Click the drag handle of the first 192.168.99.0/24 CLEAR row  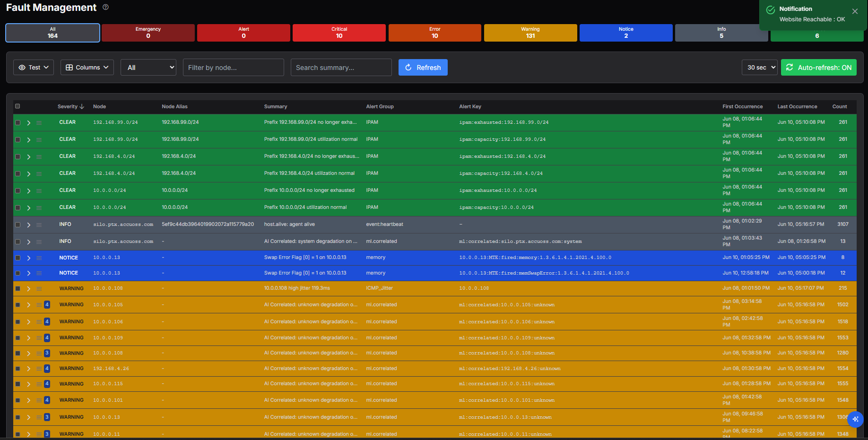[x=39, y=123]
